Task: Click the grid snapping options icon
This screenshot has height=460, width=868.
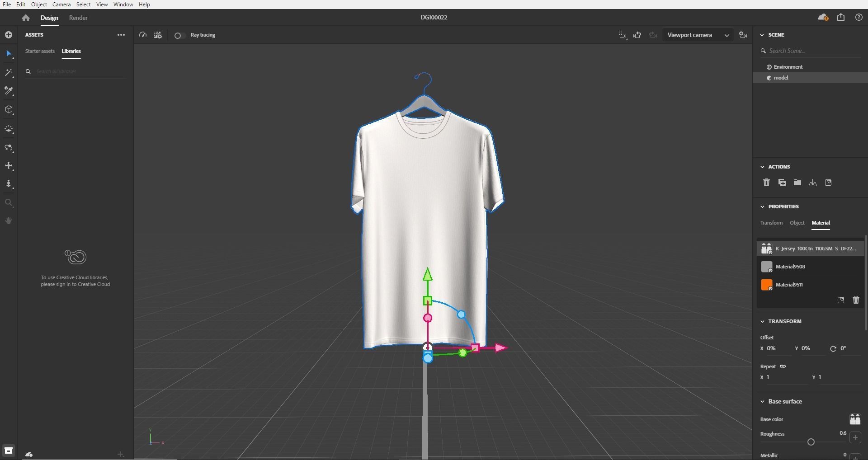Action: [x=158, y=35]
